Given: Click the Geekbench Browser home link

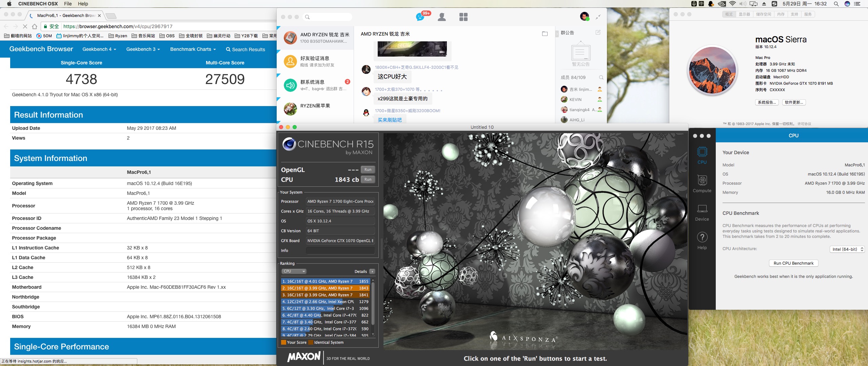Looking at the screenshot, I should pos(41,49).
